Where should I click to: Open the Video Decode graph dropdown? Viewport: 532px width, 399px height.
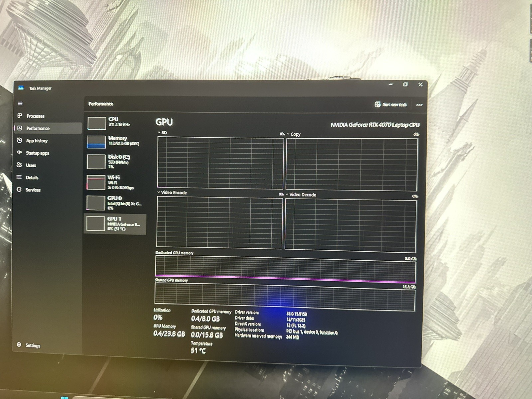(287, 195)
